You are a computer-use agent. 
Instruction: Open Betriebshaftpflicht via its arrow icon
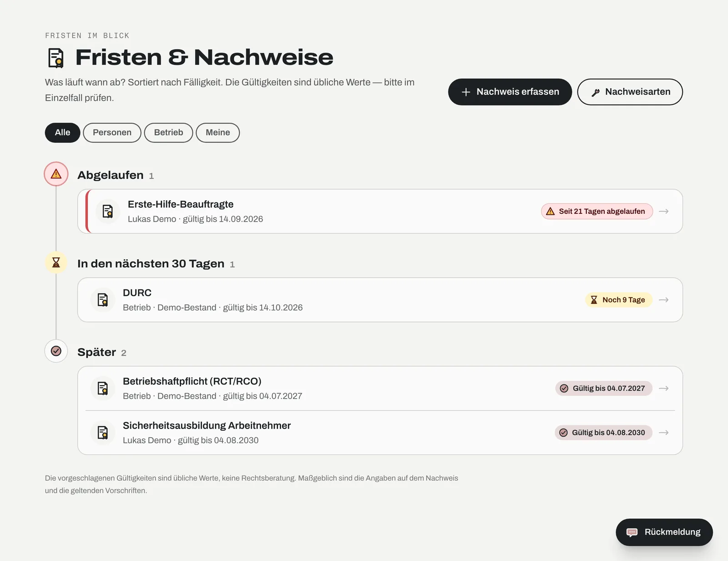tap(664, 389)
